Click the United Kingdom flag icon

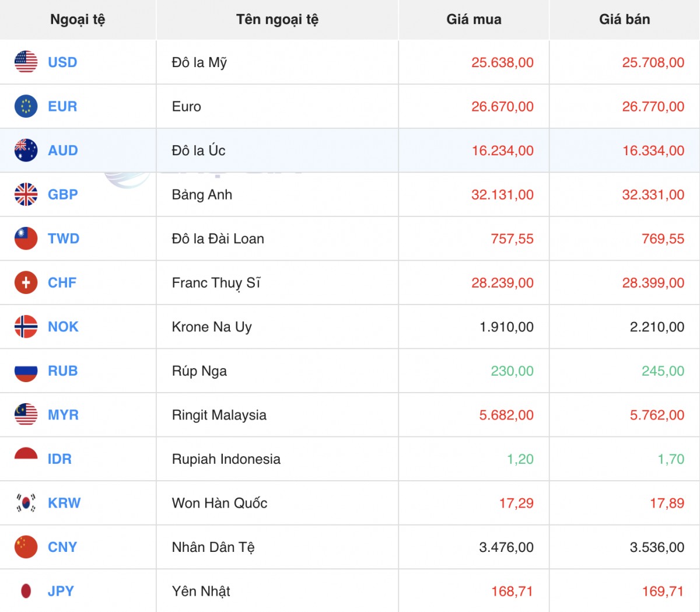26,194
